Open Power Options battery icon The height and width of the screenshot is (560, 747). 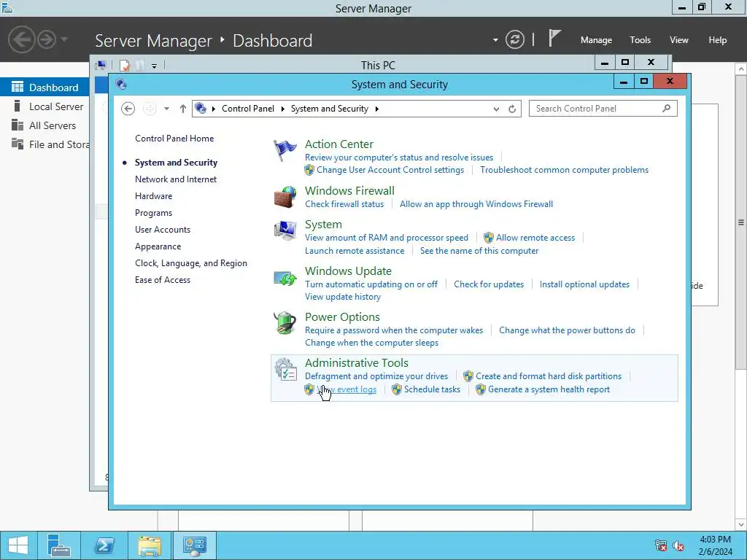(x=285, y=323)
